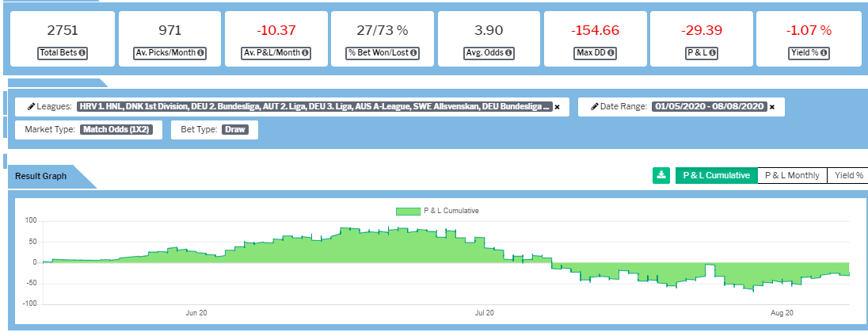Click the info icon beside Av. Picks/Month
The image size is (868, 336).
coord(200,53)
